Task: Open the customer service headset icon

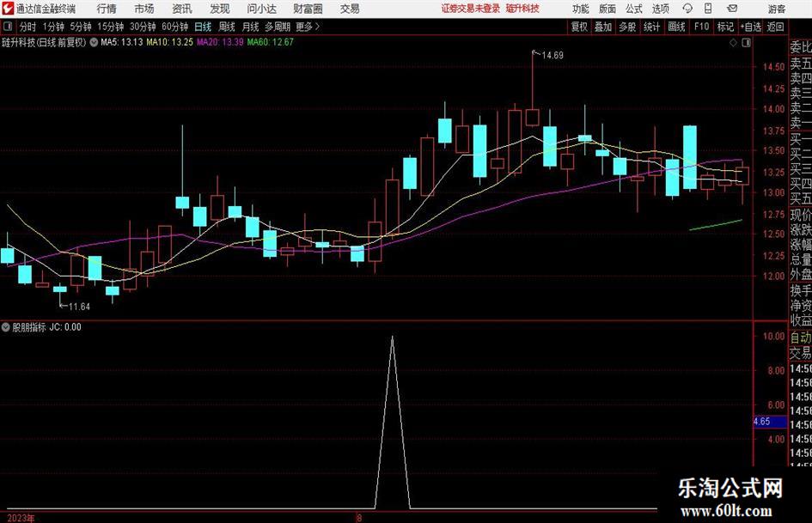Action: click(687, 9)
